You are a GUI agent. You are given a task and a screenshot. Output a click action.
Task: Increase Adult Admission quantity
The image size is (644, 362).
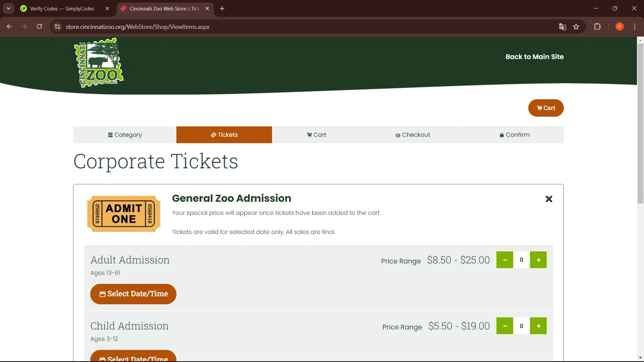pos(538,260)
